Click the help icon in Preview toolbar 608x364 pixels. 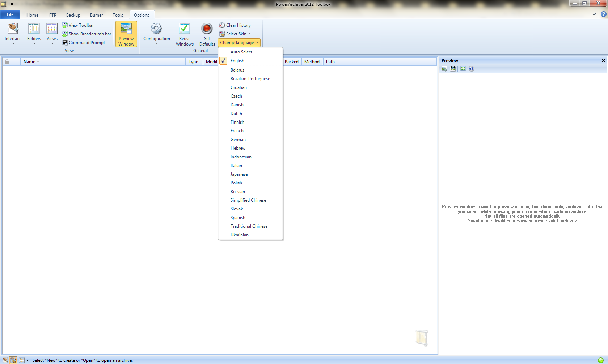tap(472, 69)
